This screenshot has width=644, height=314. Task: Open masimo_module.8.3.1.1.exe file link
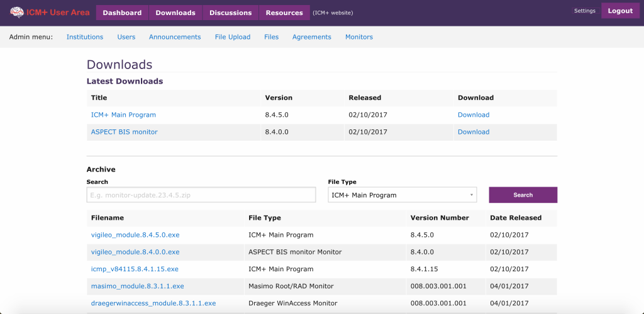click(138, 286)
